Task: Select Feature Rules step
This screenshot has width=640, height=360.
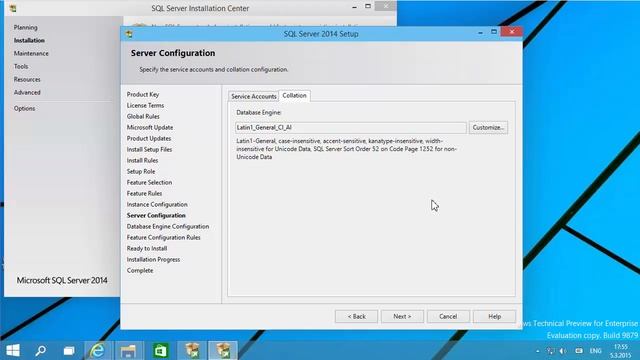Action: (144, 193)
